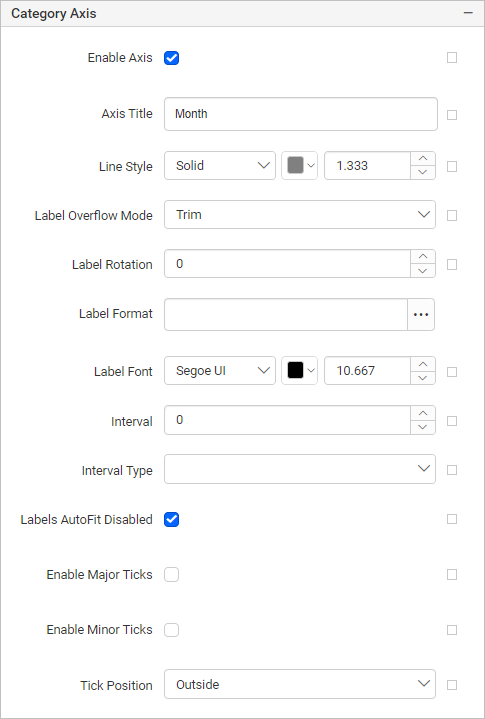
Task: Increase the Label Rotation value
Action: 423,257
